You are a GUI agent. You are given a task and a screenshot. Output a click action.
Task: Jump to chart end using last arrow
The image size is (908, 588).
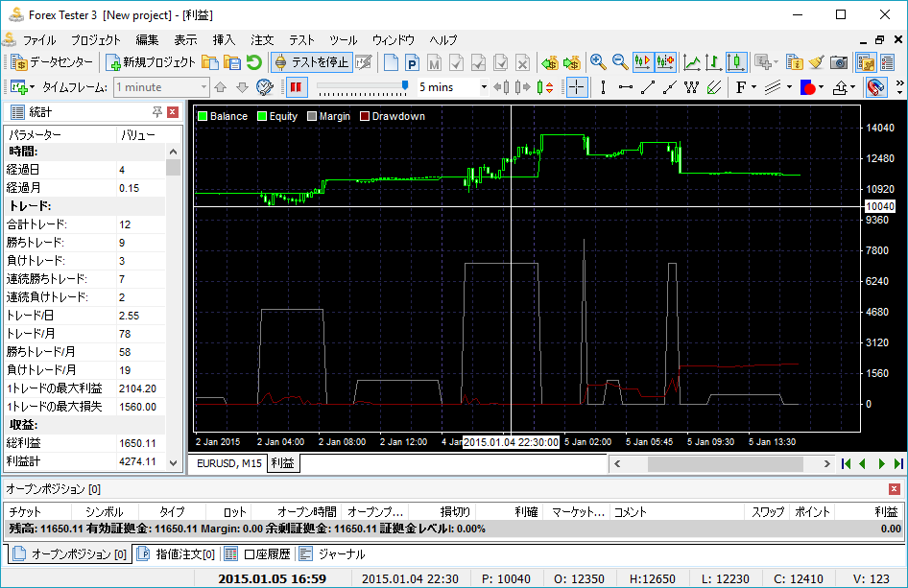(x=898, y=464)
